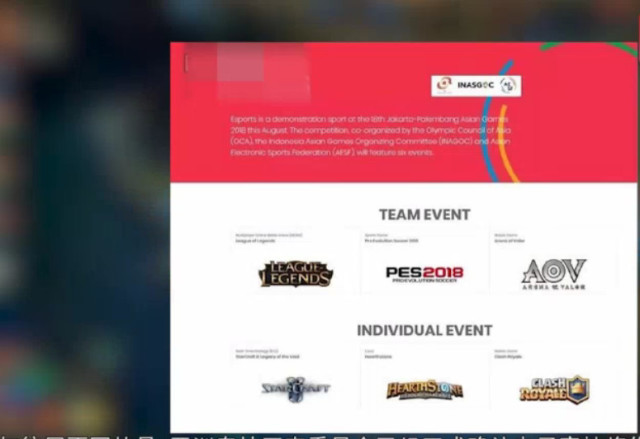This screenshot has height=439, width=640.
Task: Open the PES 2018 logo card
Action: (424, 274)
